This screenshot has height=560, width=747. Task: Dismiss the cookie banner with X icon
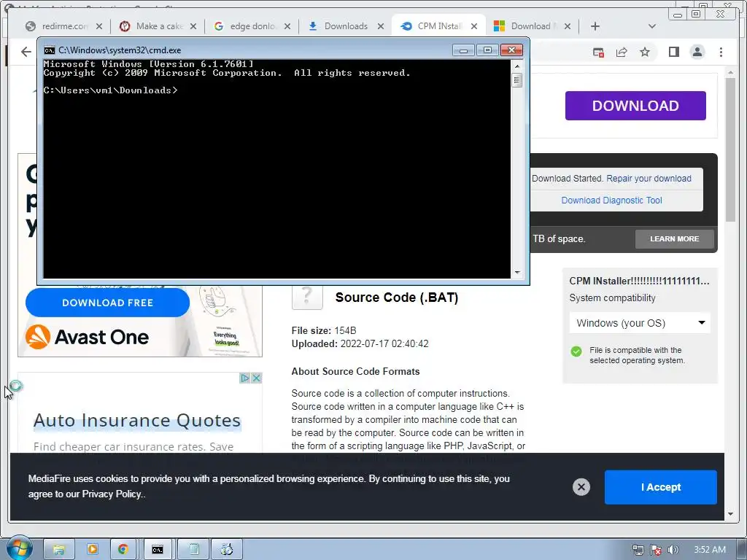pos(581,487)
